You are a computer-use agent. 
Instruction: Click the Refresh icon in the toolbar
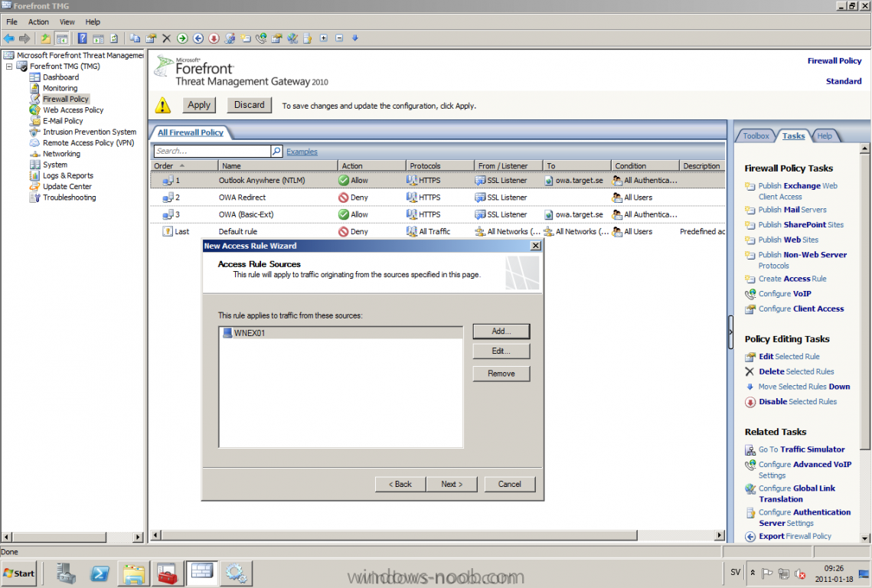114,38
